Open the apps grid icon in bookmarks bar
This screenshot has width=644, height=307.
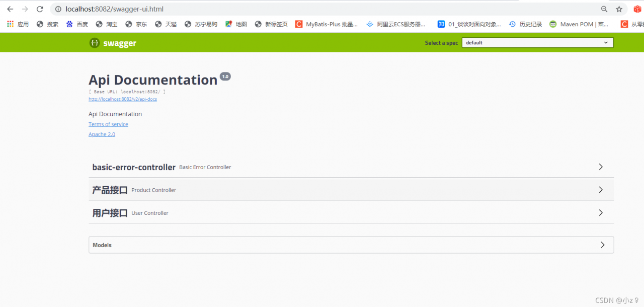point(10,24)
